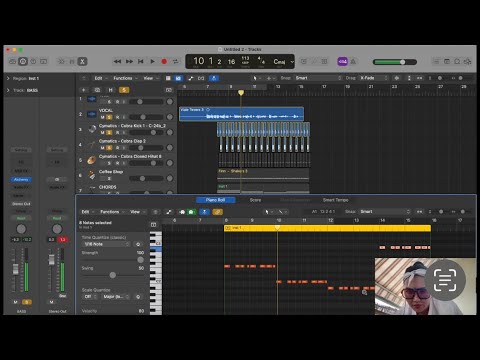Toggle the Metronome click button

(x=353, y=62)
